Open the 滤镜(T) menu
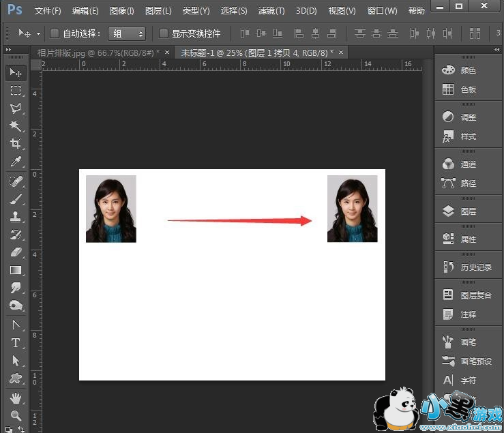504x433 pixels. point(271,11)
